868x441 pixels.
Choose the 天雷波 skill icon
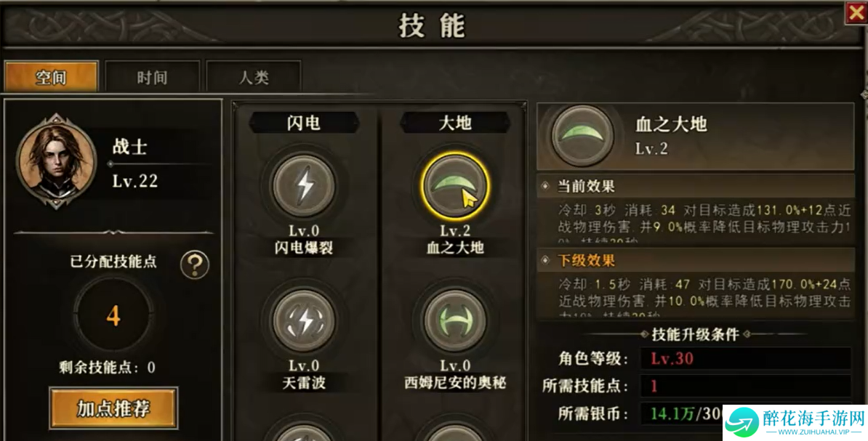pyautogui.click(x=304, y=321)
